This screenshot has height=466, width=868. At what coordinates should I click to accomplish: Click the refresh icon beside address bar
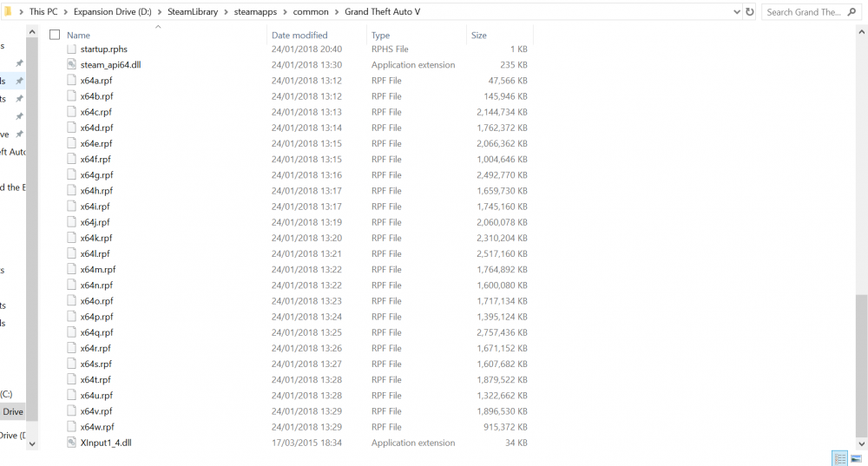[750, 11]
